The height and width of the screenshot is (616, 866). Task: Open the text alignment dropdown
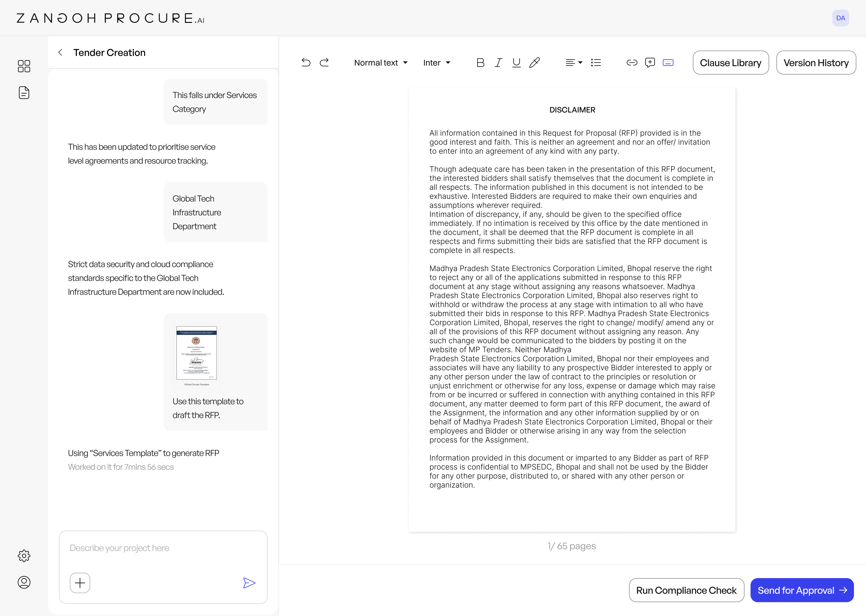pyautogui.click(x=574, y=63)
